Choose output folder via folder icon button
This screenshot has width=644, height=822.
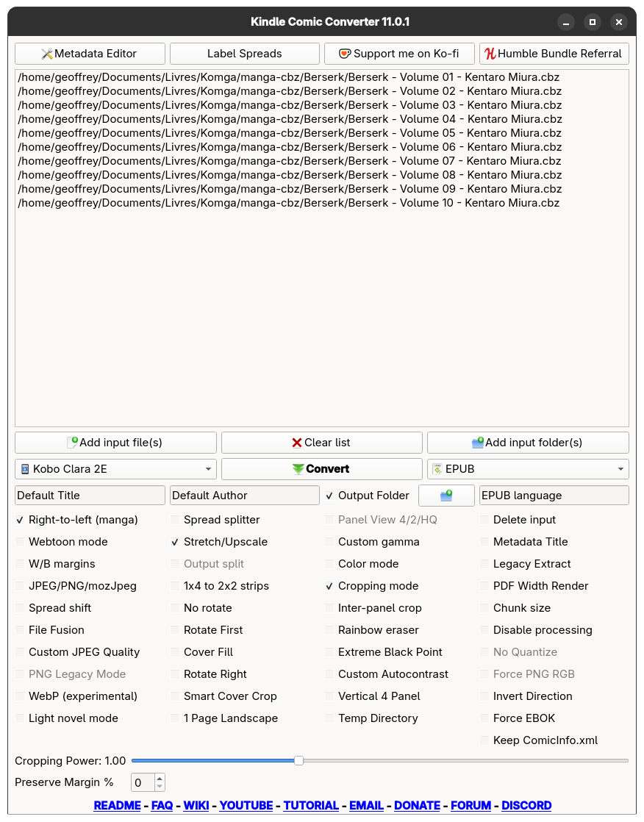point(446,496)
